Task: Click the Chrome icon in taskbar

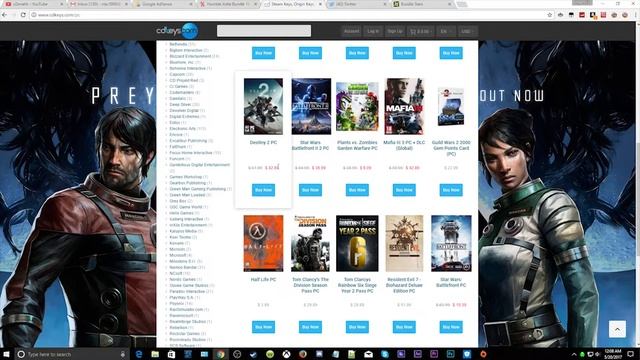Action: [220, 354]
